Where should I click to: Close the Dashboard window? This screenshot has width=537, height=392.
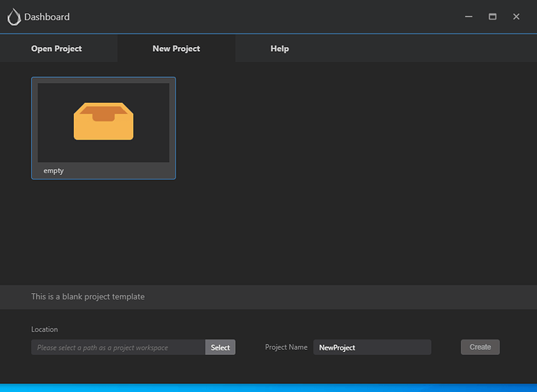(x=516, y=16)
